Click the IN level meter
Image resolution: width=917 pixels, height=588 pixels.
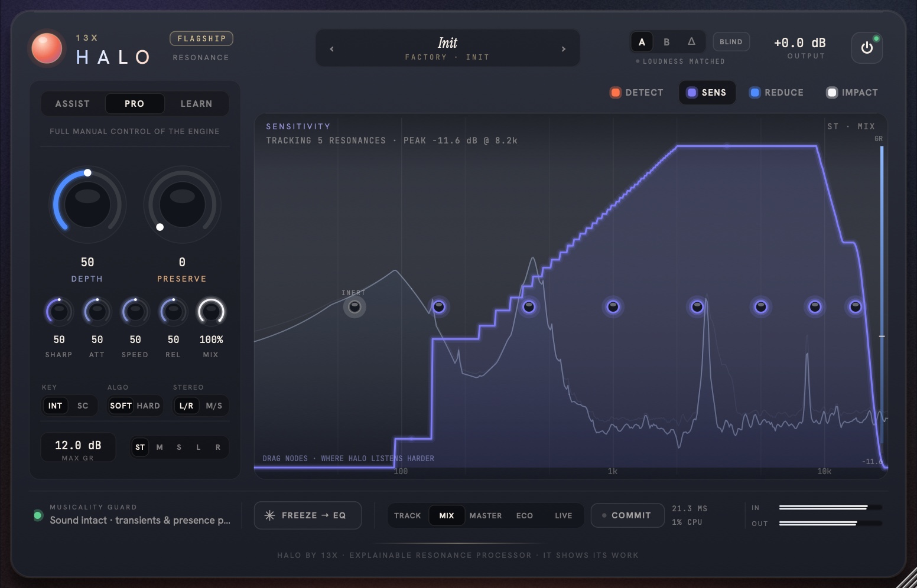(831, 508)
